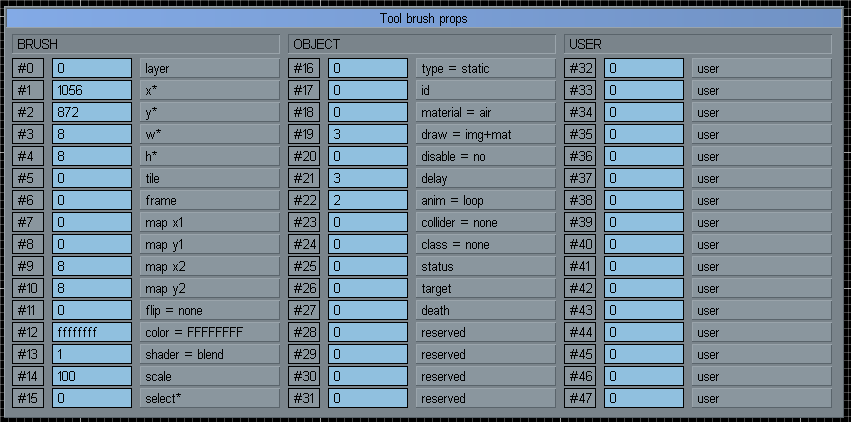Click the y* field showing 872
This screenshot has height=422, width=851.
(x=92, y=113)
